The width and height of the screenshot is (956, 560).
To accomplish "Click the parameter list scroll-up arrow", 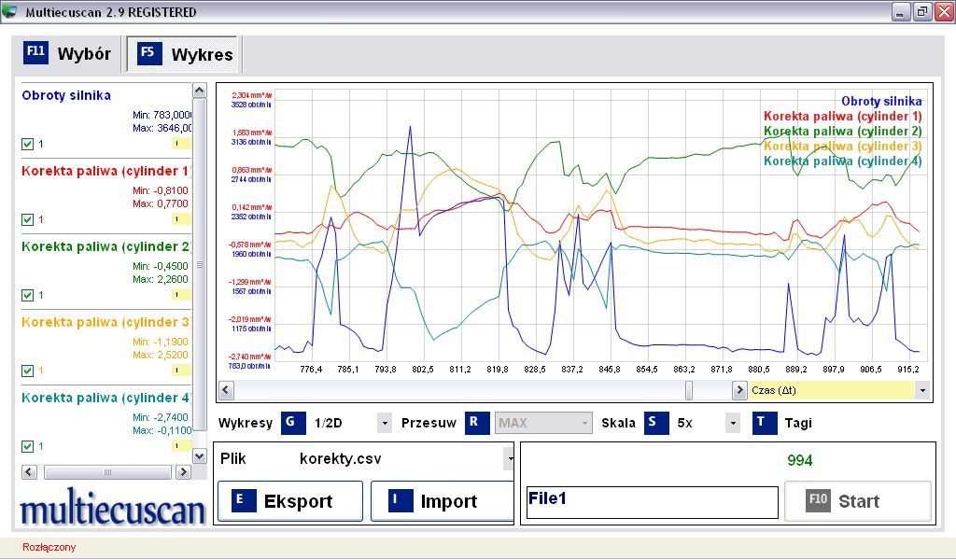I will click(200, 91).
